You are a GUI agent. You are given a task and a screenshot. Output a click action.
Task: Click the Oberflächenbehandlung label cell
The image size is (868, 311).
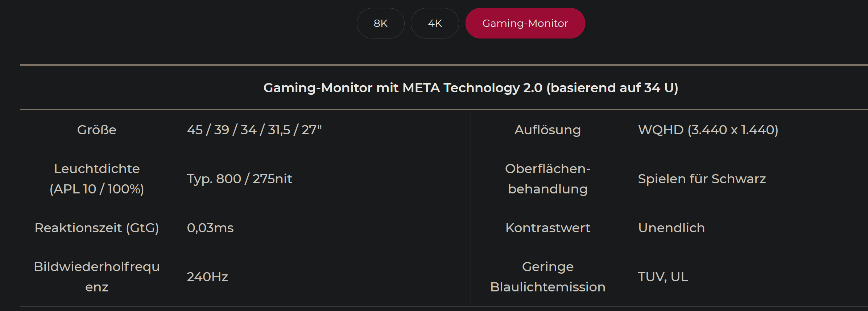(x=547, y=179)
